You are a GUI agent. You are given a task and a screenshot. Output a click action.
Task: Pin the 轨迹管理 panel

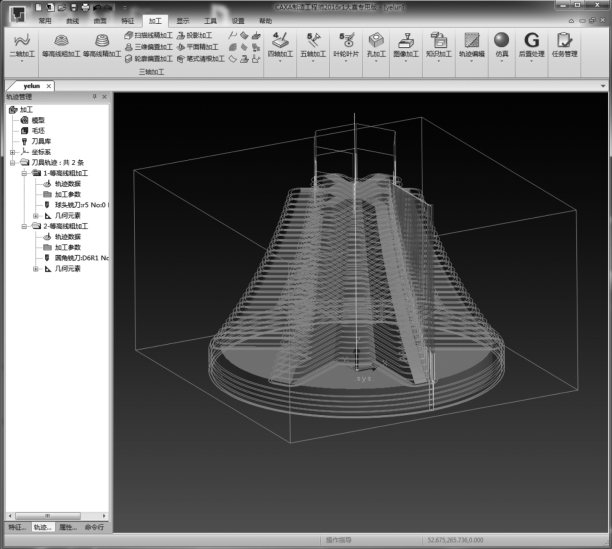coord(94,96)
